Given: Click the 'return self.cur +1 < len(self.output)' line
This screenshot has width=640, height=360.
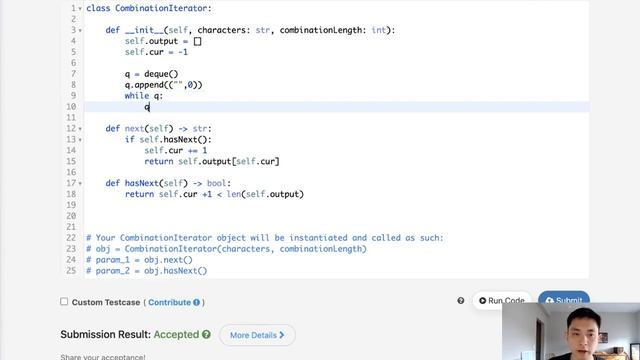Looking at the screenshot, I should pos(214,194).
